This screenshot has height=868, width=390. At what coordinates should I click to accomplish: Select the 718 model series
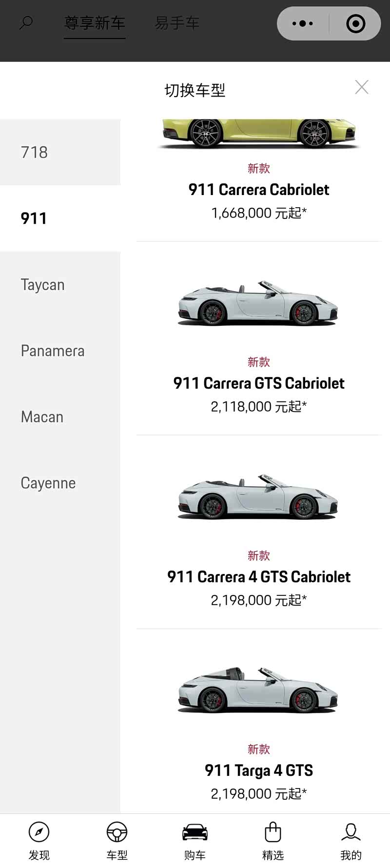tap(60, 152)
